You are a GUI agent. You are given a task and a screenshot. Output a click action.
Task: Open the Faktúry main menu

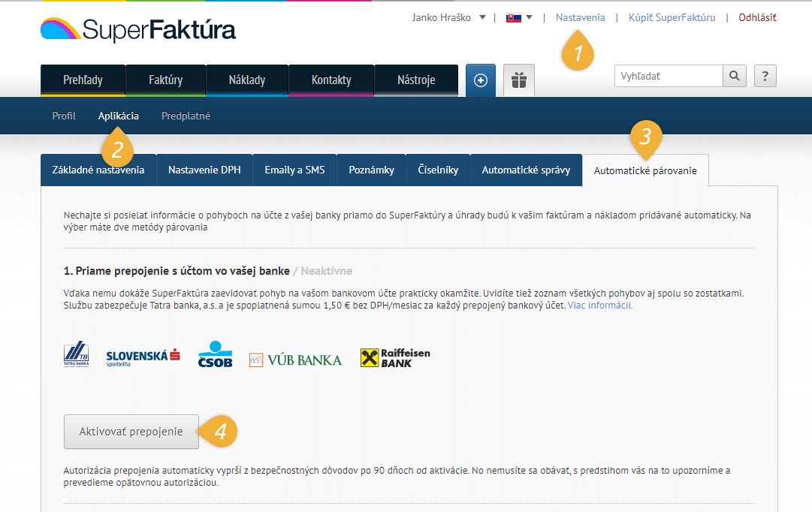coord(166,80)
